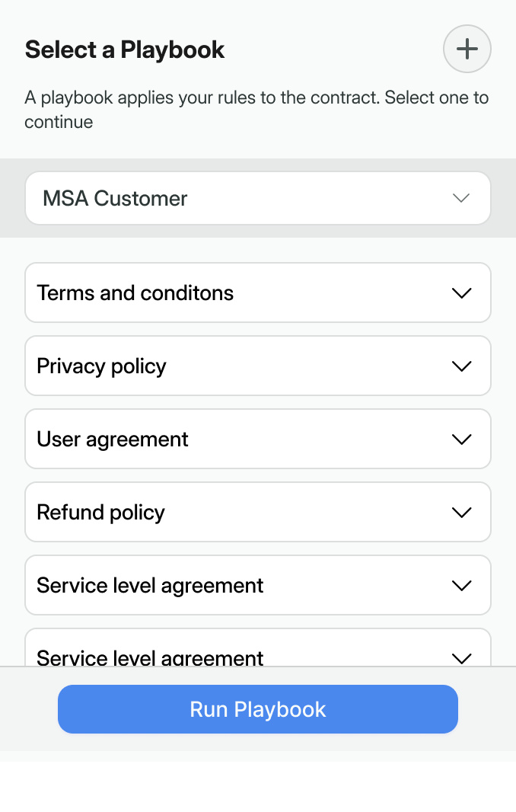Expand the Terms and conditons chevron arrow
This screenshot has width=516, height=812.
tap(461, 293)
